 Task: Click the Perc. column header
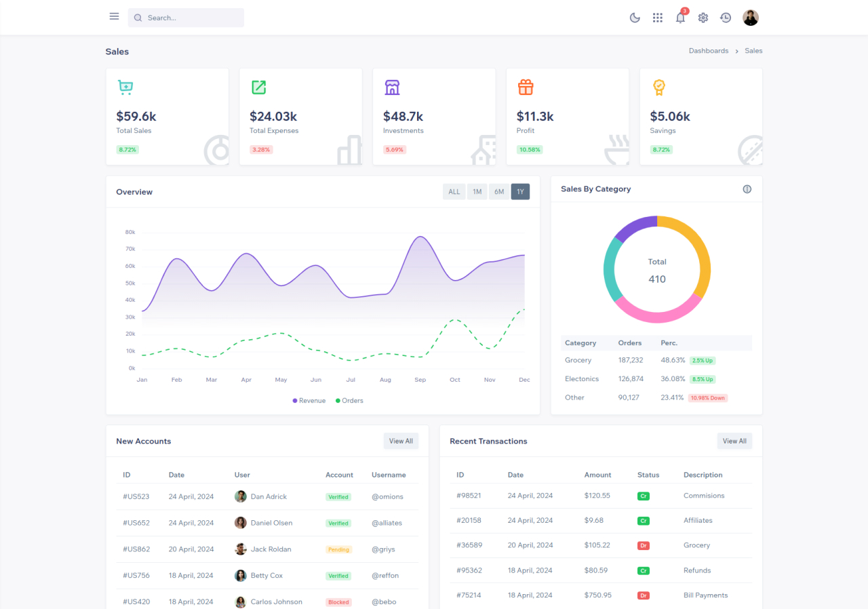tap(669, 343)
